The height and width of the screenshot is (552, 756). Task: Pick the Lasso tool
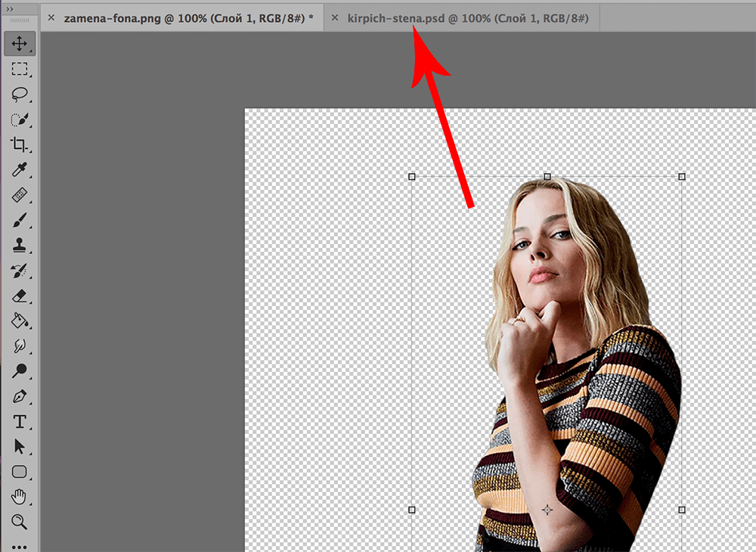20,95
